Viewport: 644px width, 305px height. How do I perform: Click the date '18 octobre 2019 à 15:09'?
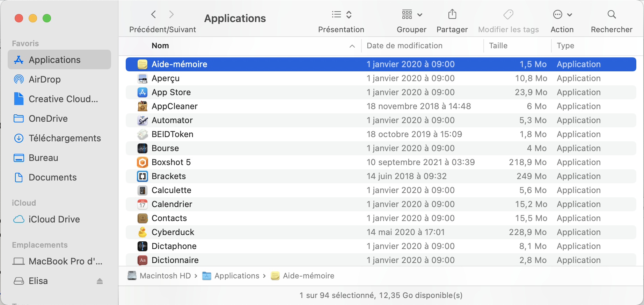414,134
